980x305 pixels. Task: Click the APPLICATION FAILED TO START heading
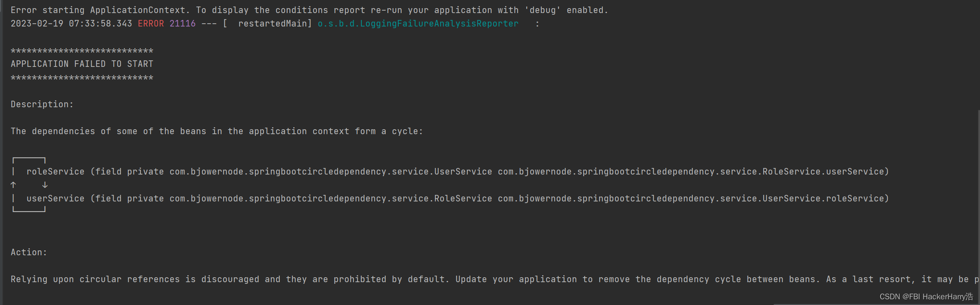coord(82,64)
